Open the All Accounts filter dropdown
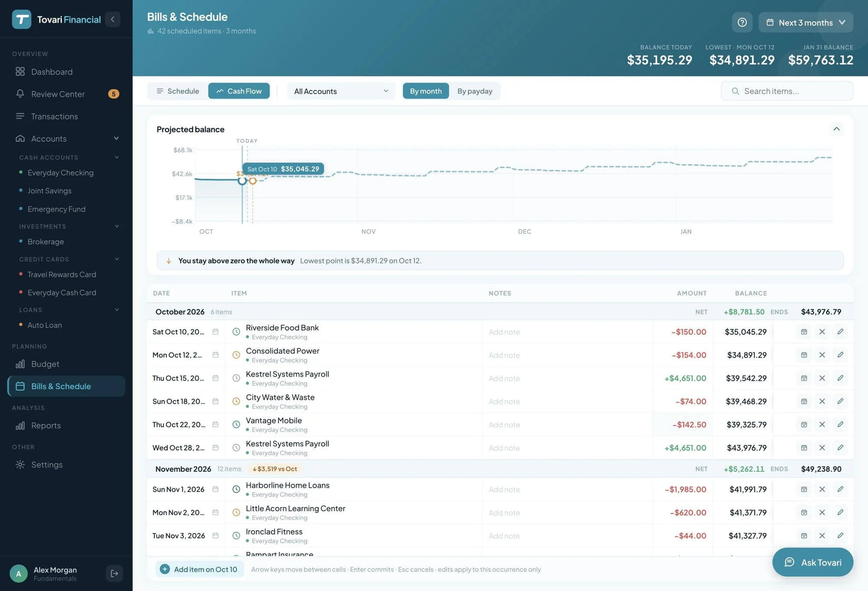 [x=341, y=91]
